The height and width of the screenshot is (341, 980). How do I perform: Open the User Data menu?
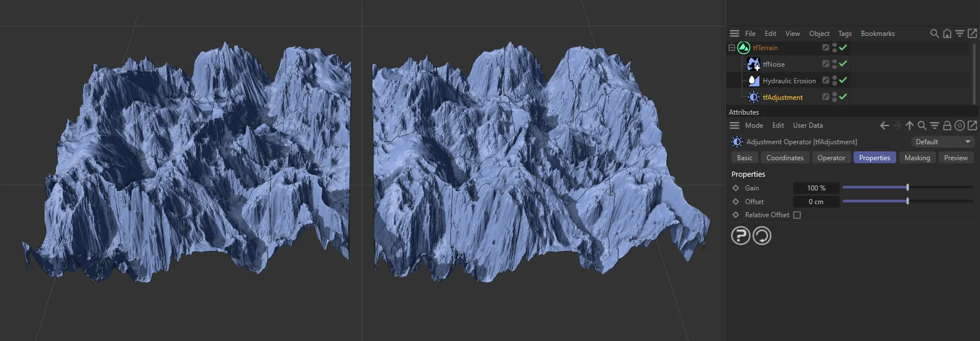[807, 125]
